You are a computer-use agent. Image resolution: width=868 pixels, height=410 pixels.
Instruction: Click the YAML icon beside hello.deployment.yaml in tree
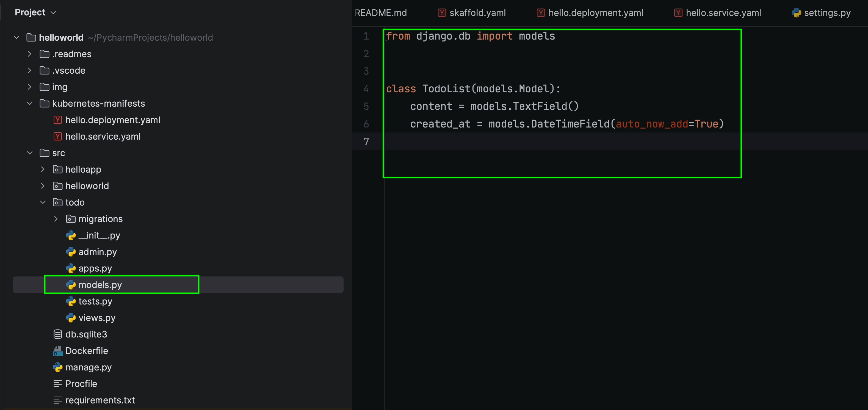[x=58, y=120]
